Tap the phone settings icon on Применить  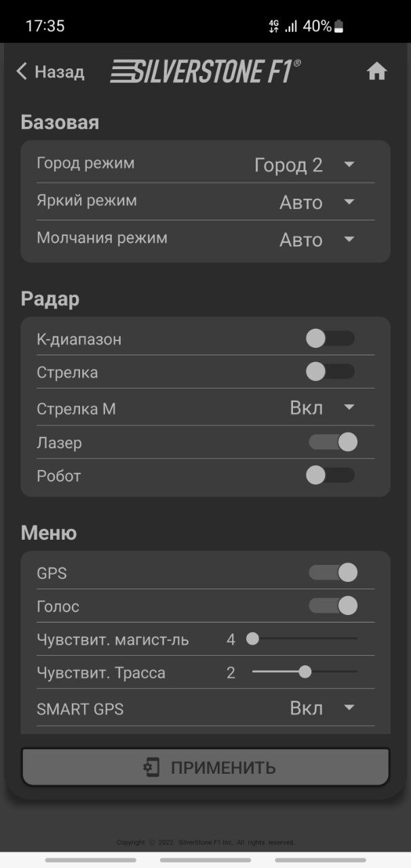coord(151,768)
